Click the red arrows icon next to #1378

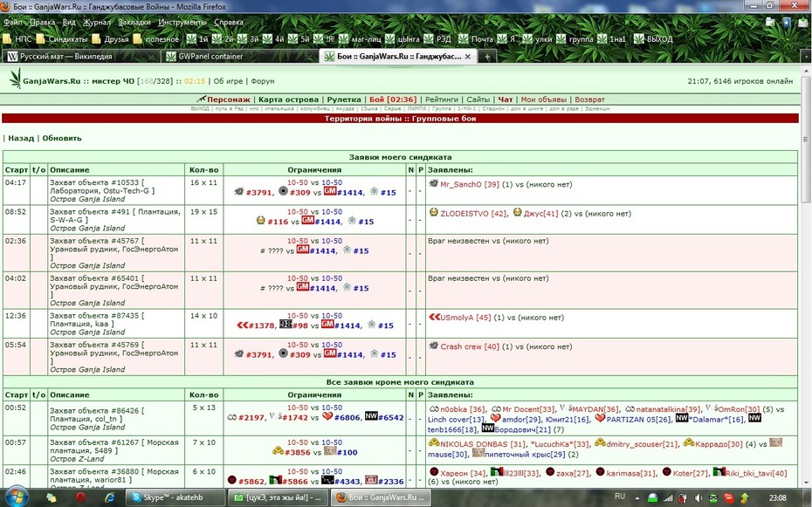(x=242, y=325)
